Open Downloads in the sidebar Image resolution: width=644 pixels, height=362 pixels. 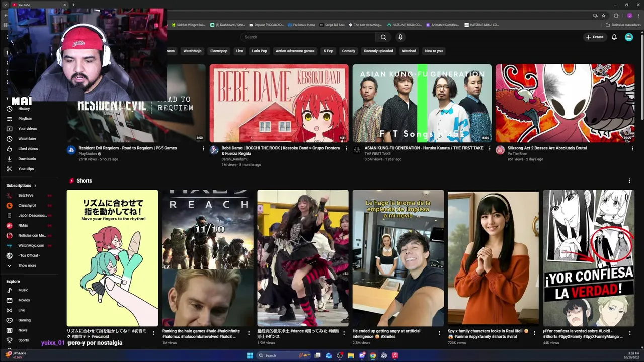coord(27,159)
